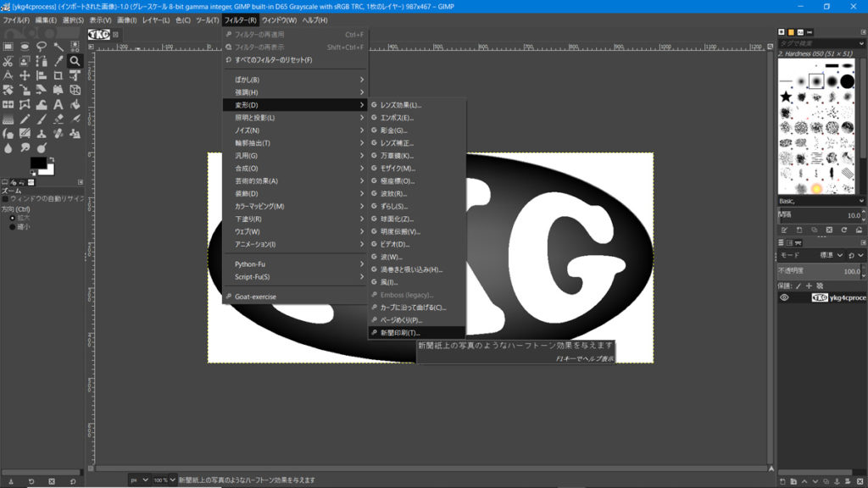The width and height of the screenshot is (868, 488).
Task: Expand the Script-Fu(S) submenu
Action: [x=295, y=277]
